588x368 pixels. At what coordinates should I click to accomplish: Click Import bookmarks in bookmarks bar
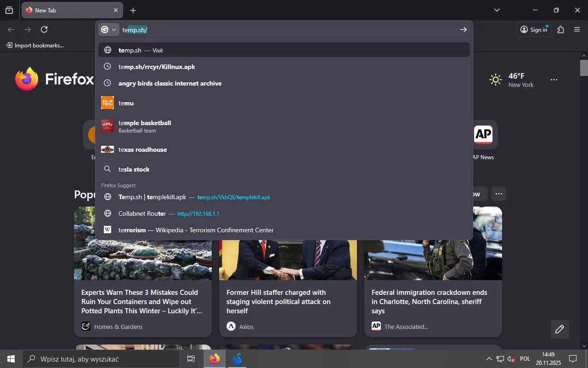[35, 45]
